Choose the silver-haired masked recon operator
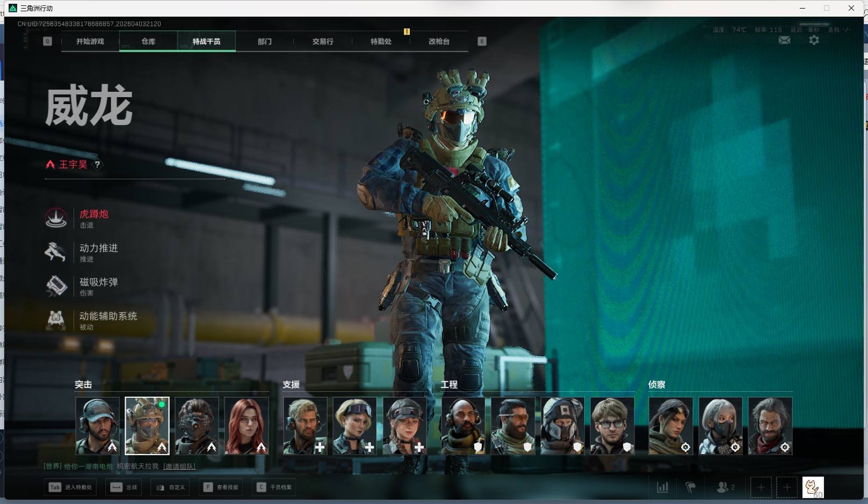The height and width of the screenshot is (504, 868). click(720, 426)
